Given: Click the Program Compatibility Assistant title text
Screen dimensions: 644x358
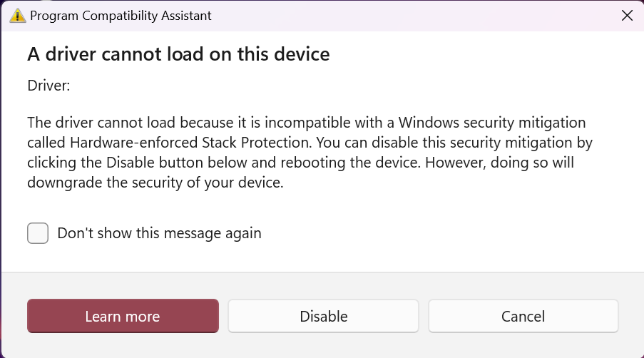Looking at the screenshot, I should [121, 16].
